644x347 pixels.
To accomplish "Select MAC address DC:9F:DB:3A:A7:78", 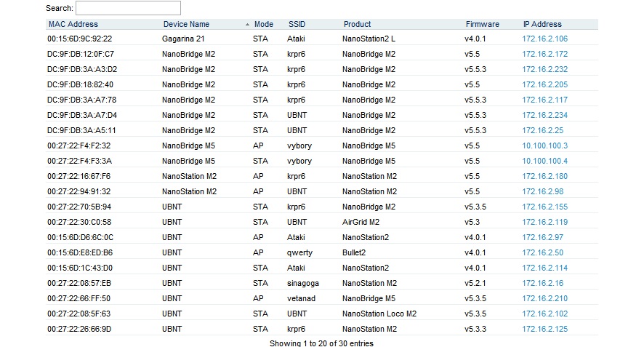I will [81, 100].
